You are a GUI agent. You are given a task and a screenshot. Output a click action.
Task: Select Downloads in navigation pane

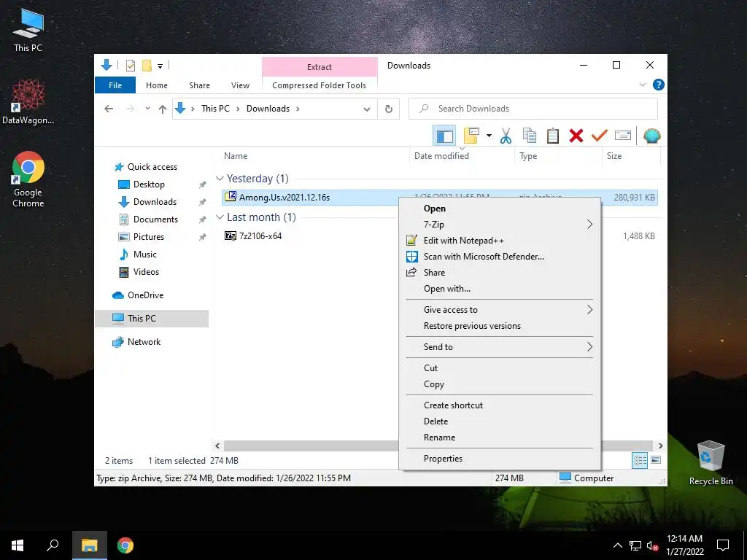click(155, 202)
